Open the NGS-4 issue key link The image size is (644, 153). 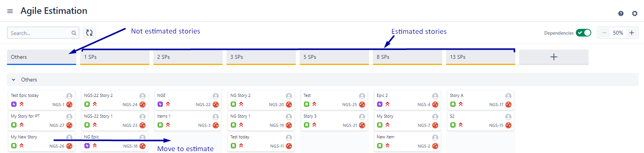424,105
